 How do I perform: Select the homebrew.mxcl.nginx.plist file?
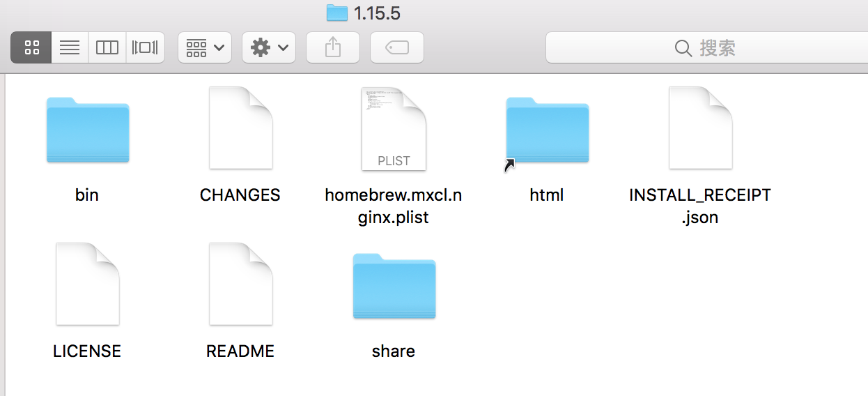[394, 129]
